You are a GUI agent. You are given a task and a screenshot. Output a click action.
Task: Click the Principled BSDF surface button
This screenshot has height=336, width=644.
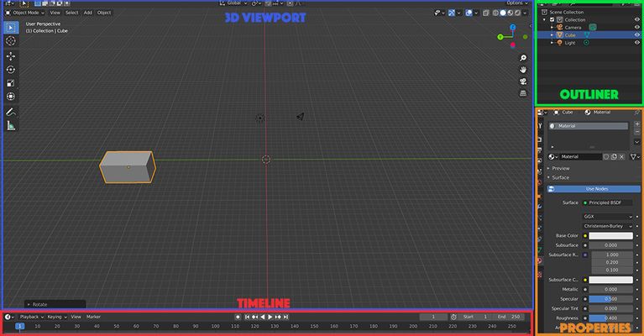tap(608, 202)
